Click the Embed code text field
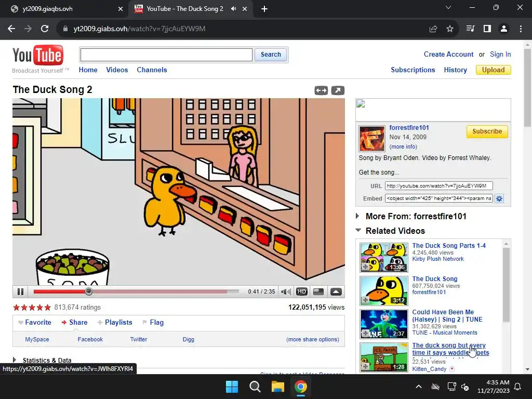 point(438,198)
